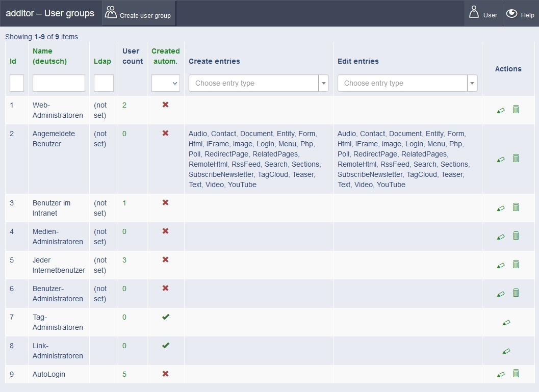Edit the Jeder Internetbenutzer group

pyautogui.click(x=500, y=265)
